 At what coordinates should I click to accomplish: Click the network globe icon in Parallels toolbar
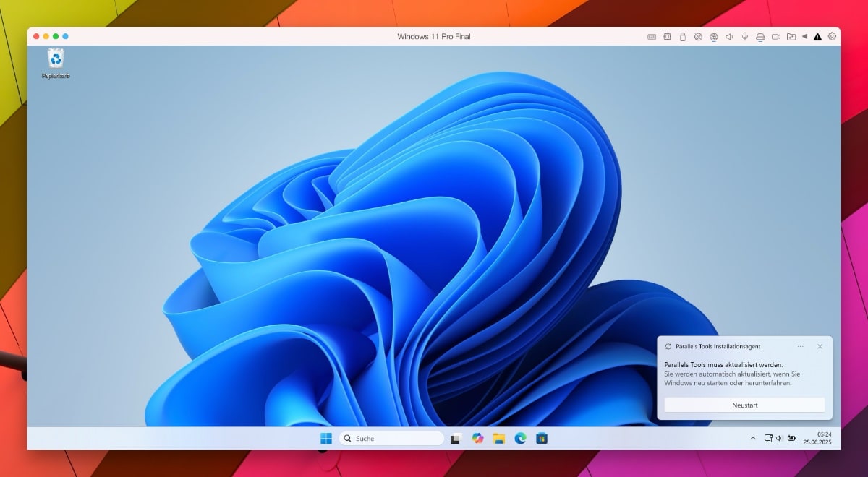coord(713,37)
